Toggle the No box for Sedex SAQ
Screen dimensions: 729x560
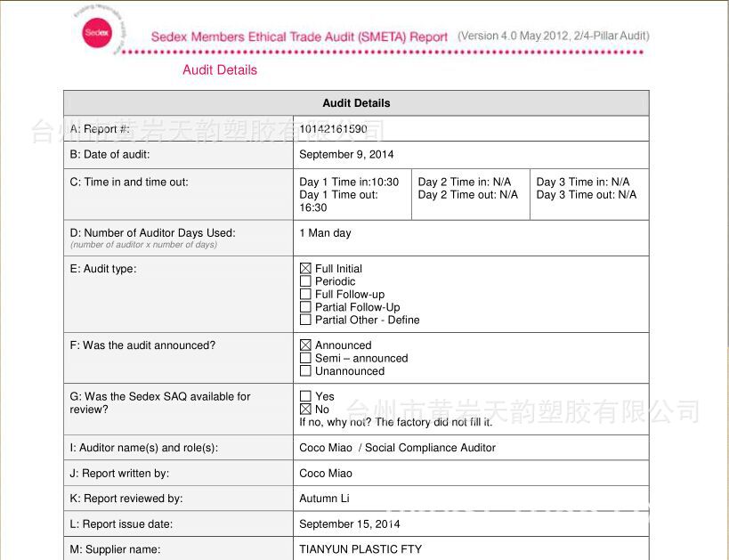pyautogui.click(x=305, y=409)
